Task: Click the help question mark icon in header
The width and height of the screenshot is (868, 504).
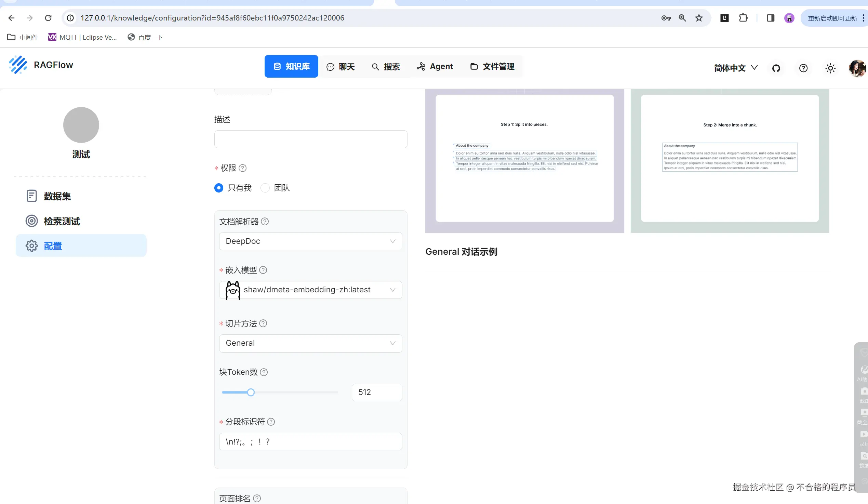Action: [803, 68]
